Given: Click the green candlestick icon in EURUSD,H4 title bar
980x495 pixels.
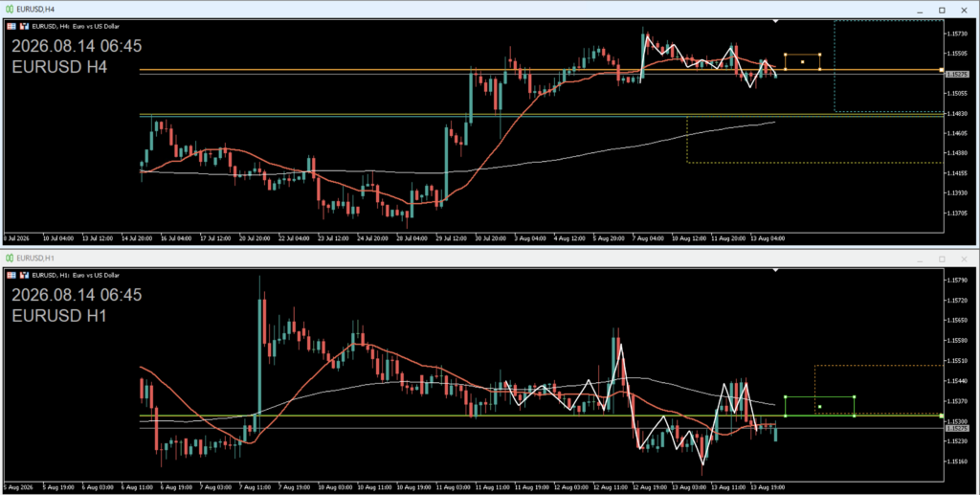Looking at the screenshot, I should coord(10,10).
